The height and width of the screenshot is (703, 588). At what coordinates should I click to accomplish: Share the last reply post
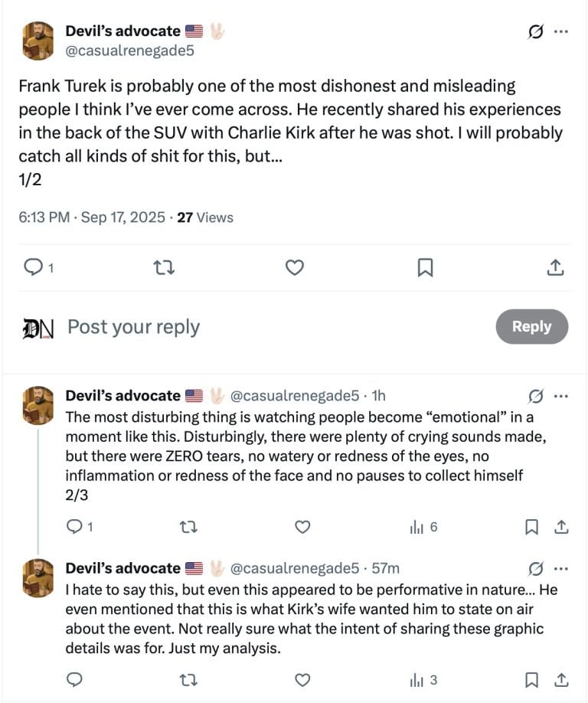click(561, 679)
